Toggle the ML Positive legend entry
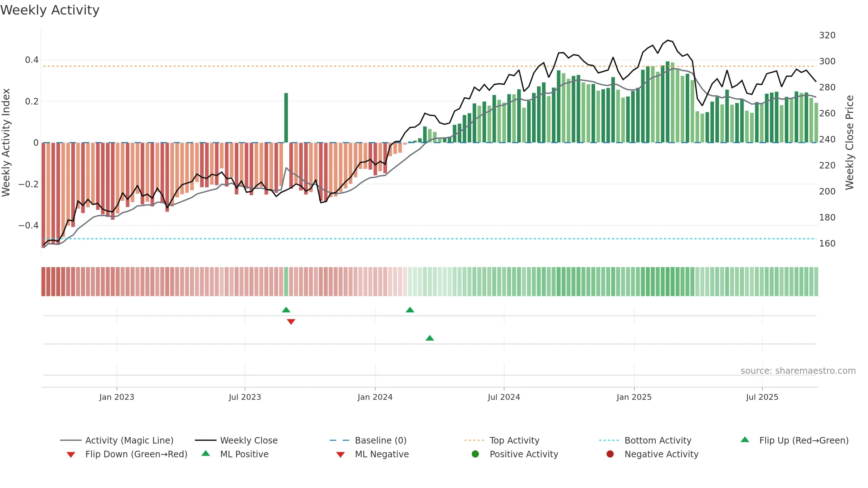868x488 pixels. point(235,454)
